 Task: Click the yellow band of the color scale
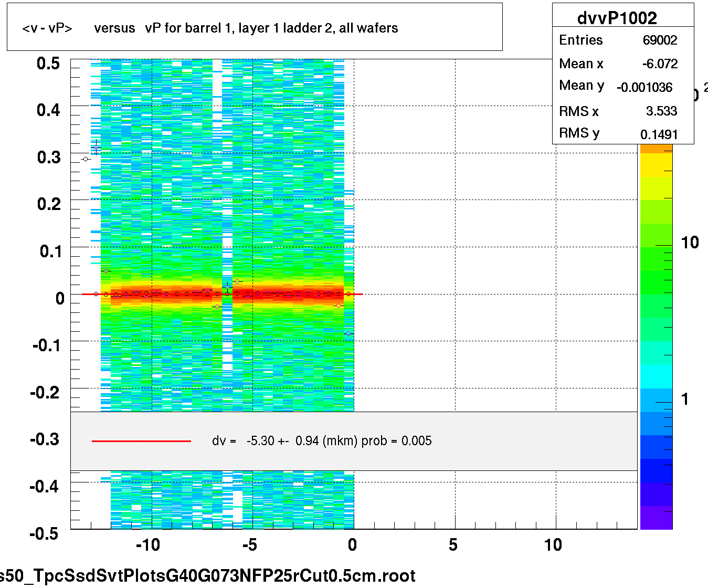(656, 165)
